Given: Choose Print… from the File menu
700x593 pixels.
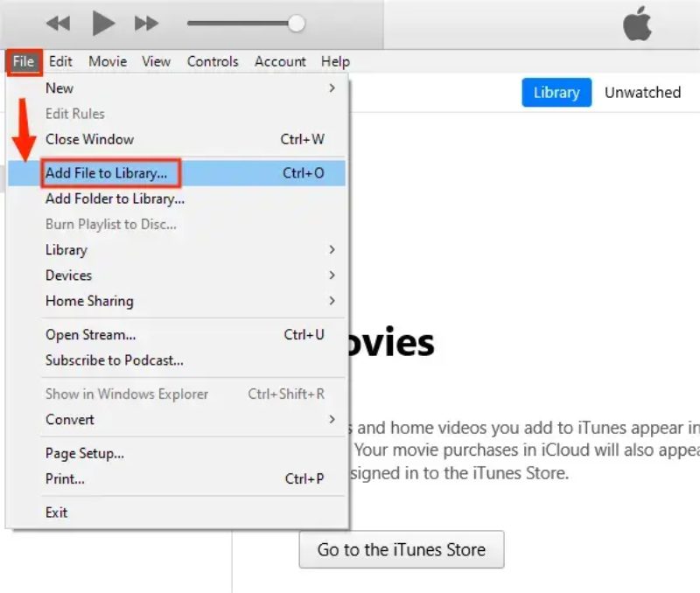Looking at the screenshot, I should pos(177,478).
